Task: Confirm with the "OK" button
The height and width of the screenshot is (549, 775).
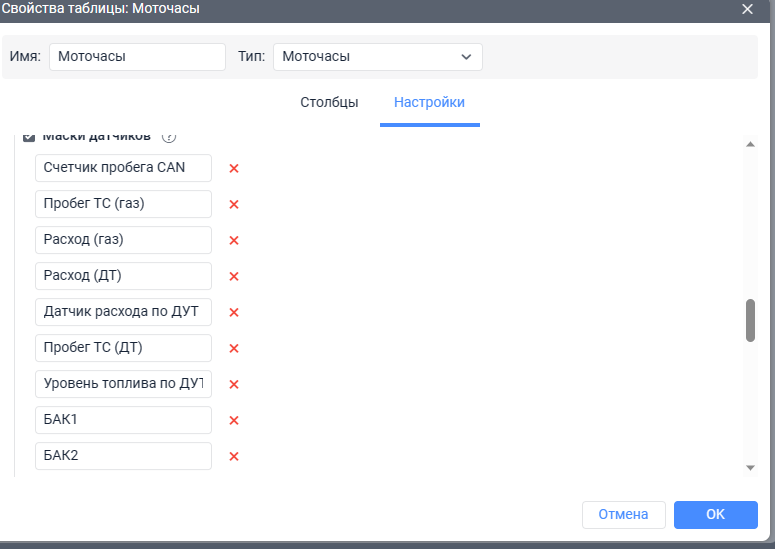Action: (x=715, y=514)
